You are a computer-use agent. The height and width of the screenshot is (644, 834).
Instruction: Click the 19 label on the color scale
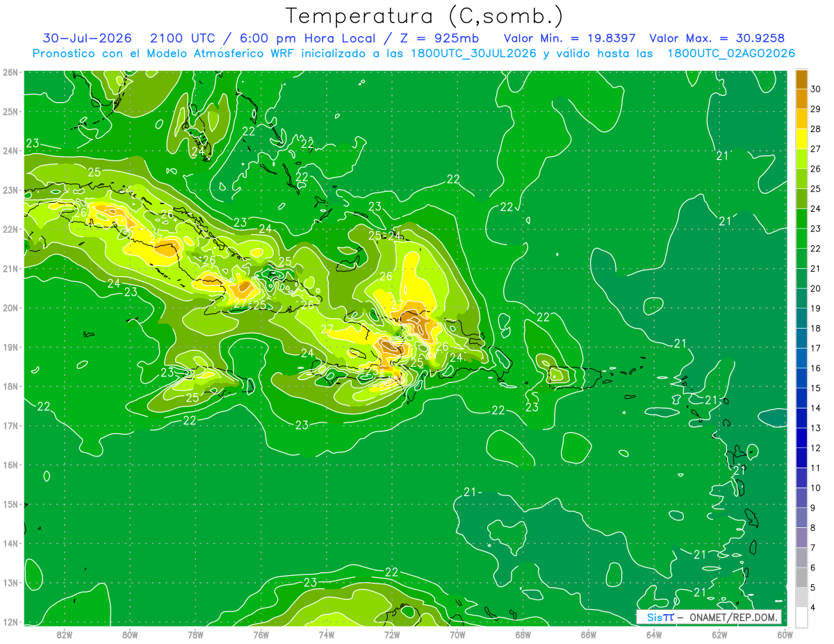coord(815,308)
